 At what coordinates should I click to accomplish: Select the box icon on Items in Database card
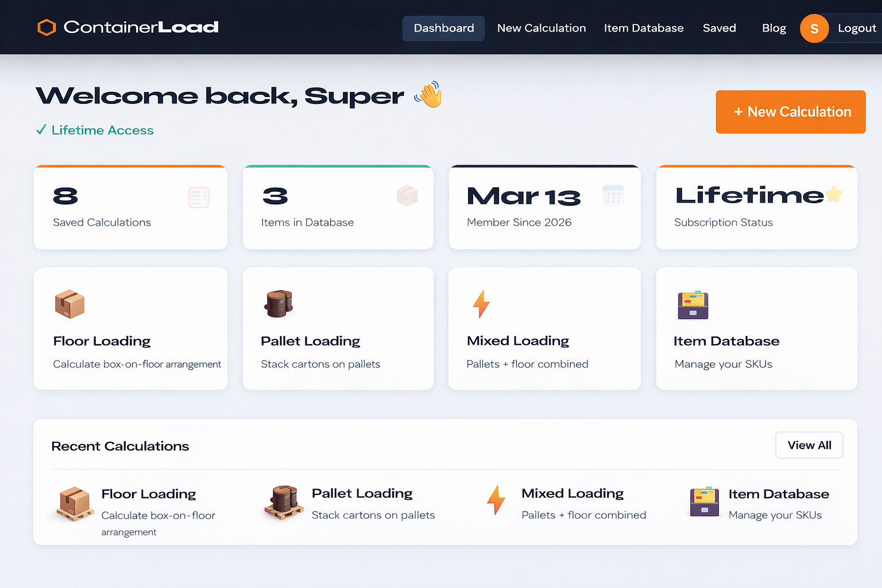(408, 195)
